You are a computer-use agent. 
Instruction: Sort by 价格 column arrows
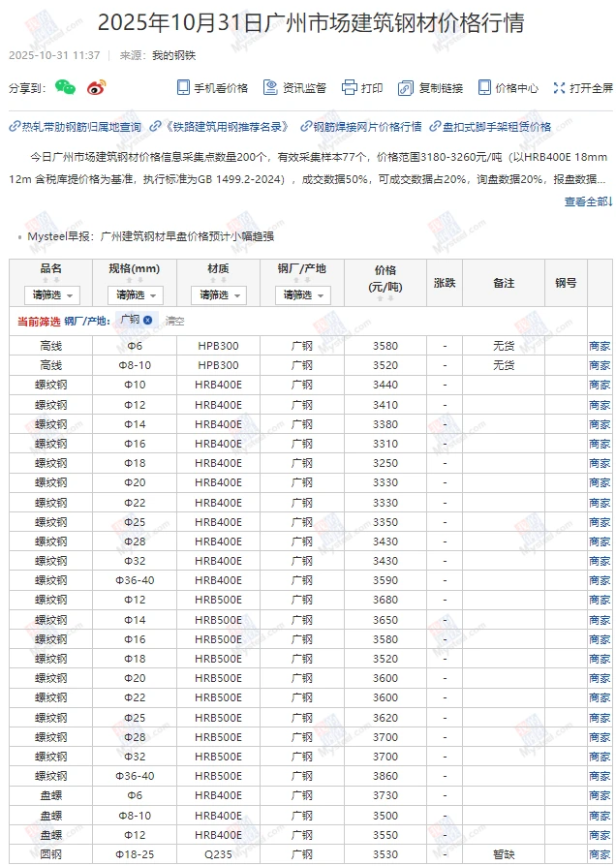tap(385, 298)
